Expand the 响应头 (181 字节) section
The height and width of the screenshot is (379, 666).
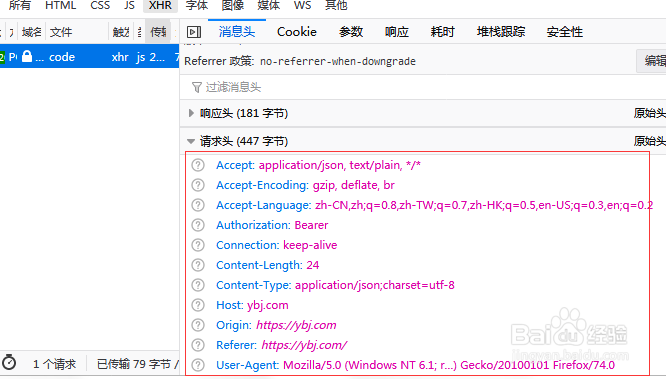191,113
